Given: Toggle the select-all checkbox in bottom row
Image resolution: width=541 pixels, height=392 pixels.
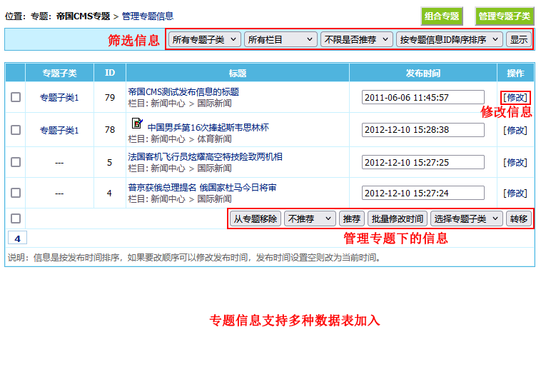Looking at the screenshot, I should point(16,218).
